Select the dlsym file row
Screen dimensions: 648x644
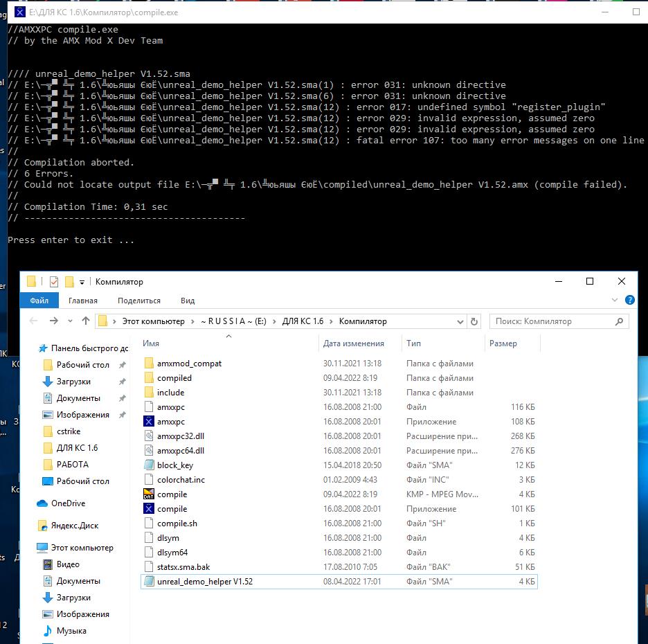pyautogui.click(x=339, y=538)
